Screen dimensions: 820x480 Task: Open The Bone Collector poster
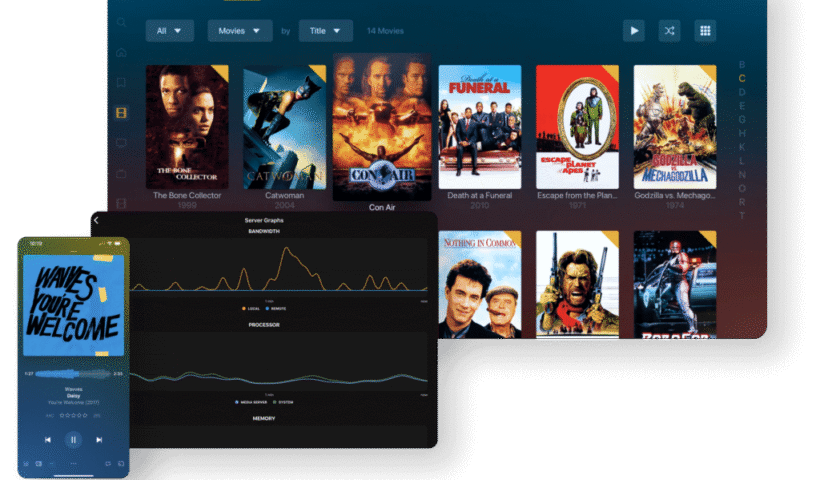187,127
